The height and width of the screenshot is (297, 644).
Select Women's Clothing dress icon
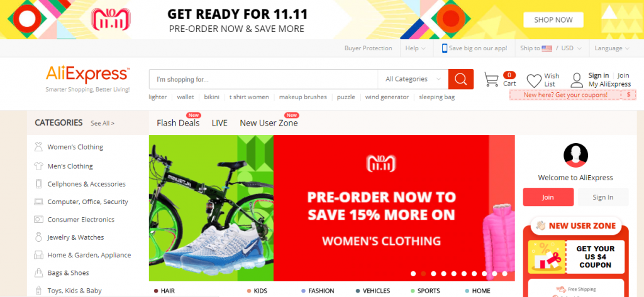[38, 147]
